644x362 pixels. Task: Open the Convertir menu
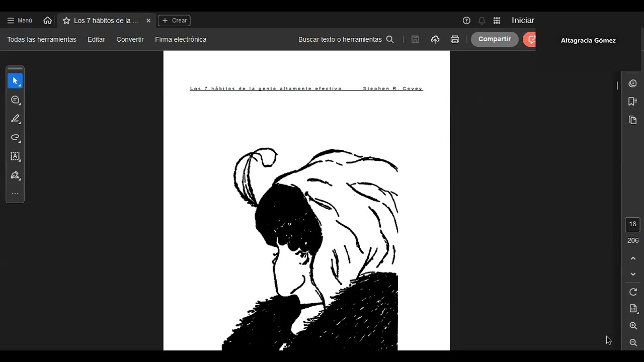pyautogui.click(x=130, y=39)
